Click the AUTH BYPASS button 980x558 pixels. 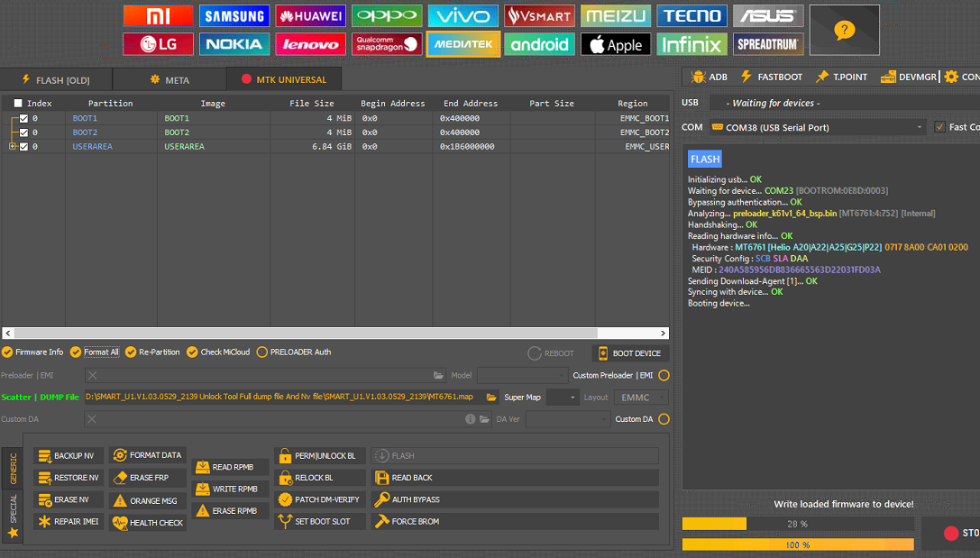coord(515,500)
